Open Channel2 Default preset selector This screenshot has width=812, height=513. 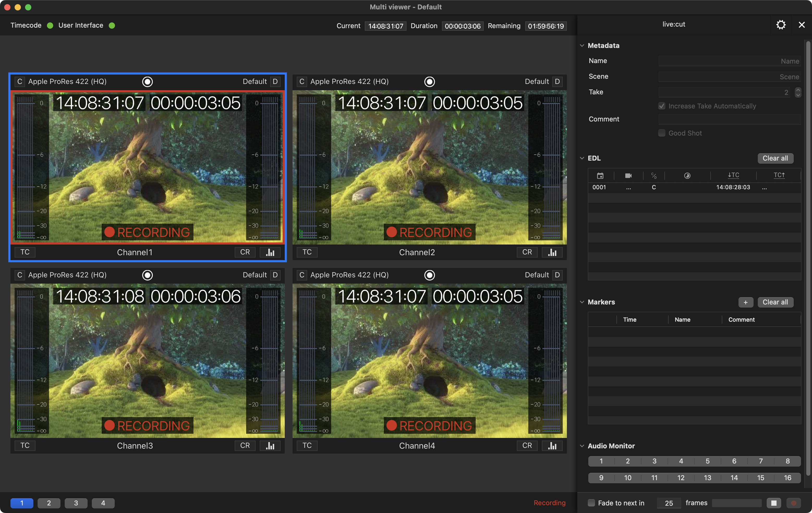537,82
